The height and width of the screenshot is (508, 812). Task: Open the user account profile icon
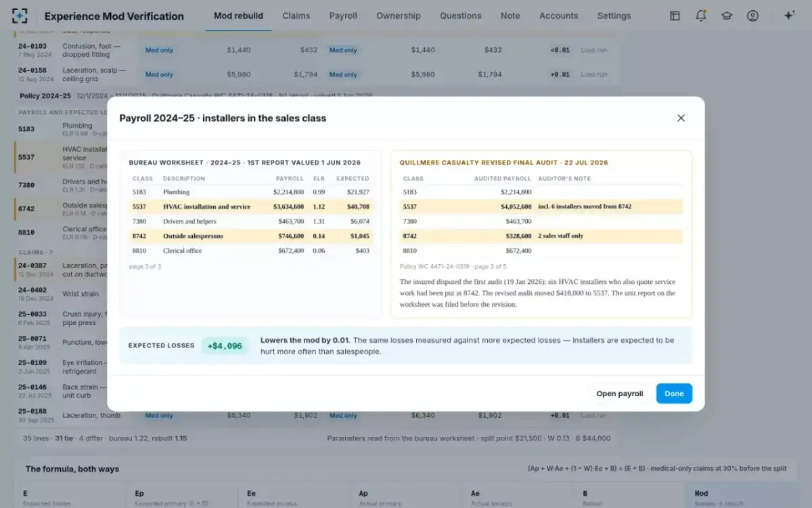tap(752, 16)
